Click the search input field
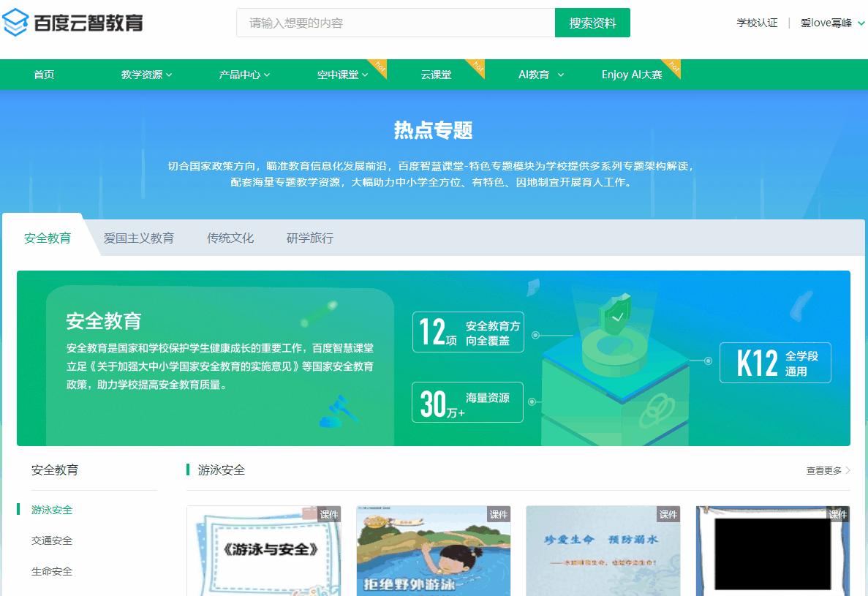Screen dimensions: 868x596 click(395, 23)
